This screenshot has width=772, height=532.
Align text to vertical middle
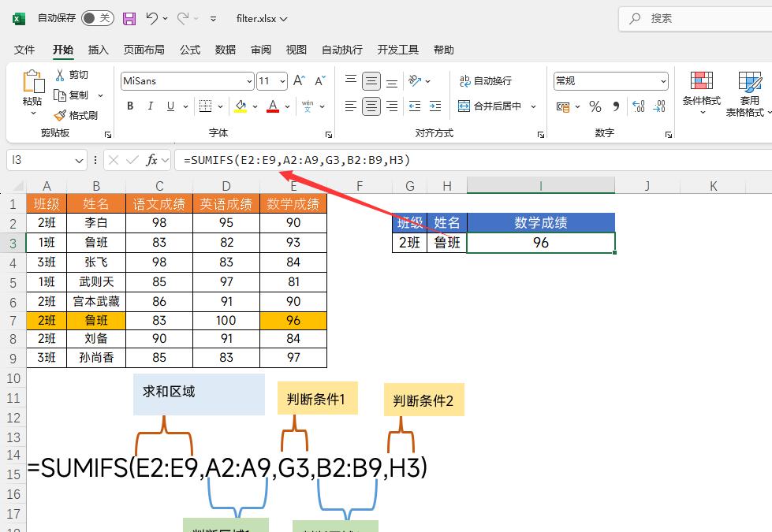[x=371, y=80]
